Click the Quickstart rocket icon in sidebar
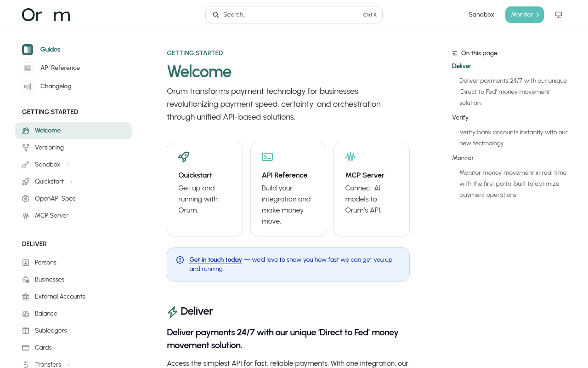 [x=26, y=182]
